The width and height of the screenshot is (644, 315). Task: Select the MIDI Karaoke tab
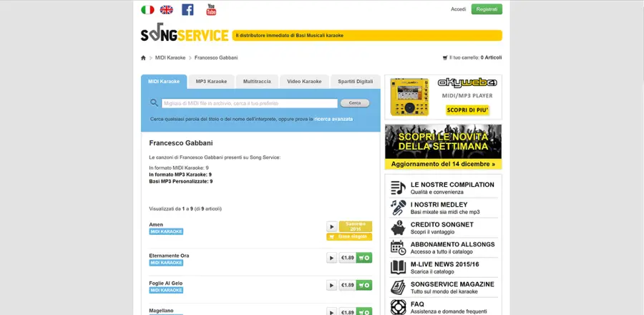coord(164,82)
